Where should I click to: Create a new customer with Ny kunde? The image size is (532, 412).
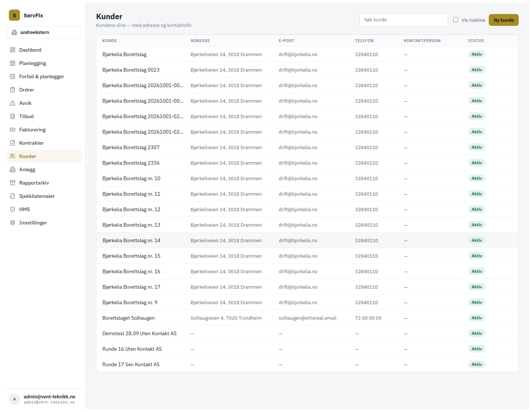coord(504,20)
